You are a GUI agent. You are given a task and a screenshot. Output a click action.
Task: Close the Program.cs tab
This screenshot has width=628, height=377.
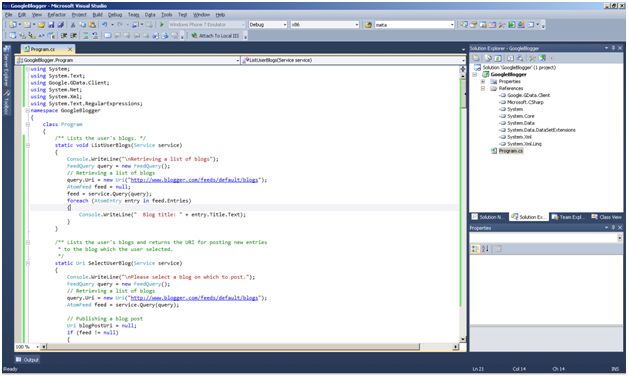click(x=70, y=49)
